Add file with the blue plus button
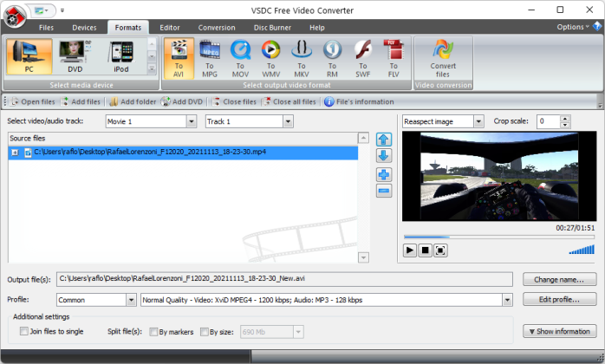605x364 pixels. tap(383, 174)
